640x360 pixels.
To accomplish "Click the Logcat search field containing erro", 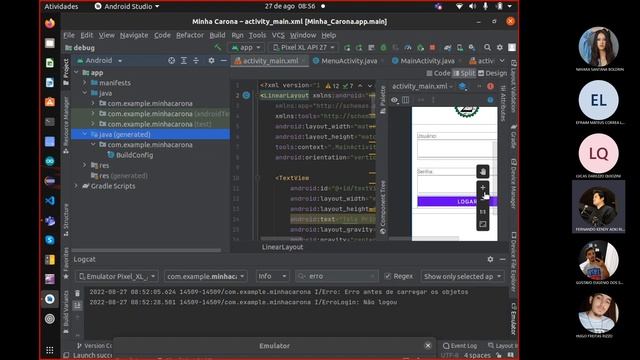I will pyautogui.click(x=337, y=276).
